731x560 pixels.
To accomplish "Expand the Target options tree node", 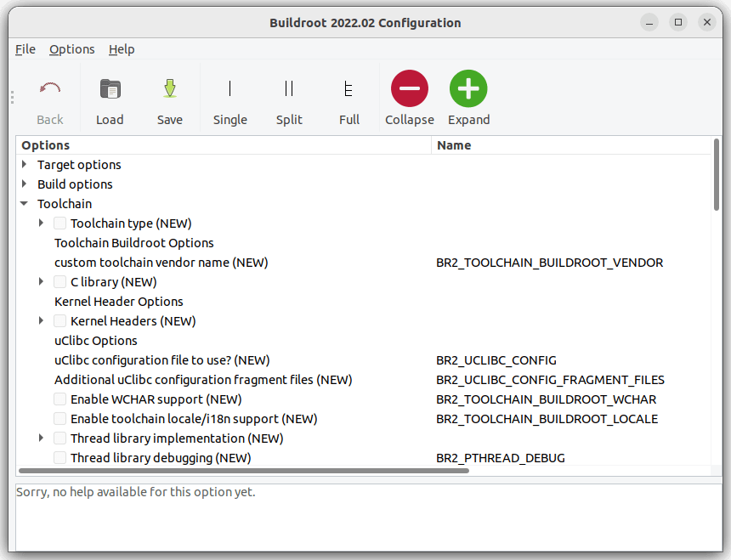I will [25, 165].
